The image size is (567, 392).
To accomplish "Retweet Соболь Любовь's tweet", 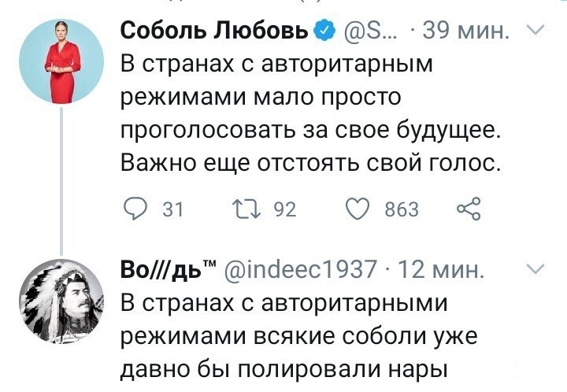I will [246, 209].
